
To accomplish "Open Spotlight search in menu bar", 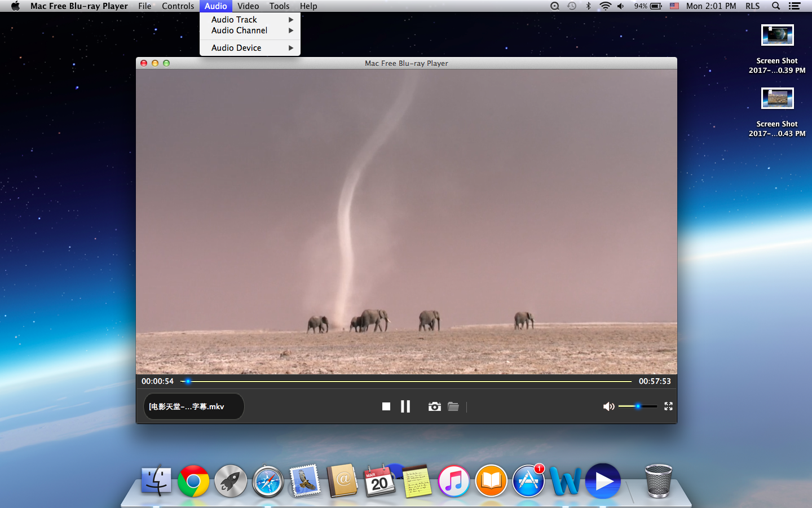I will pyautogui.click(x=776, y=6).
